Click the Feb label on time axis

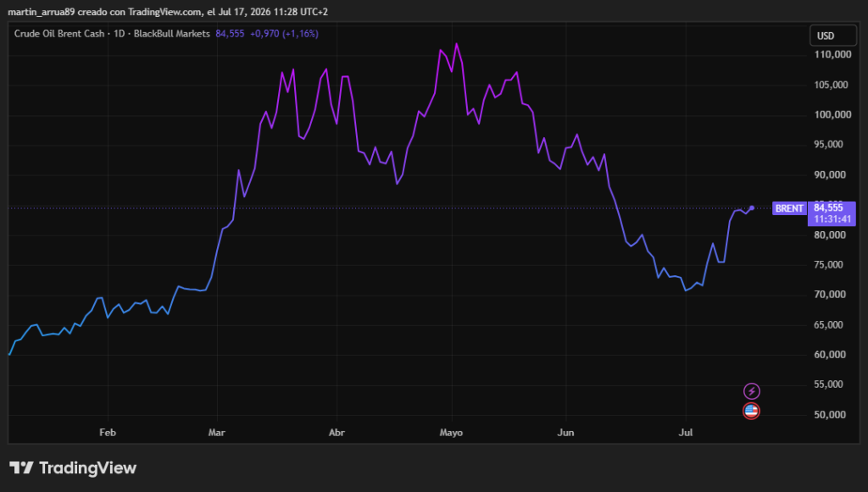pyautogui.click(x=108, y=432)
